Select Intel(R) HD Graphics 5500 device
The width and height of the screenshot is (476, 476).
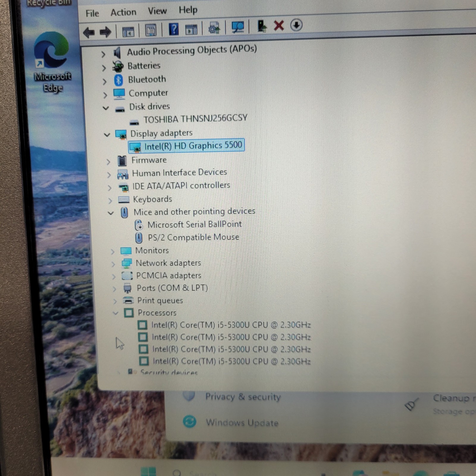(186, 146)
